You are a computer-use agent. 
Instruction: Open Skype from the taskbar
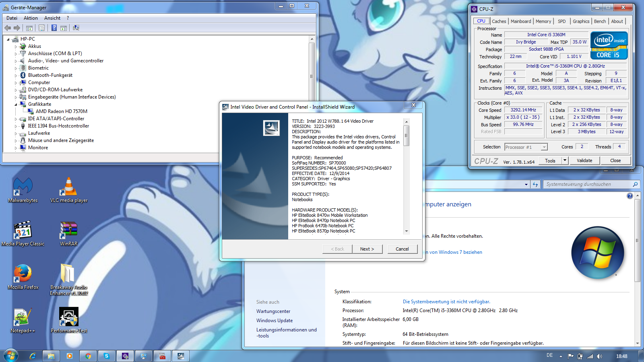pyautogui.click(x=107, y=356)
